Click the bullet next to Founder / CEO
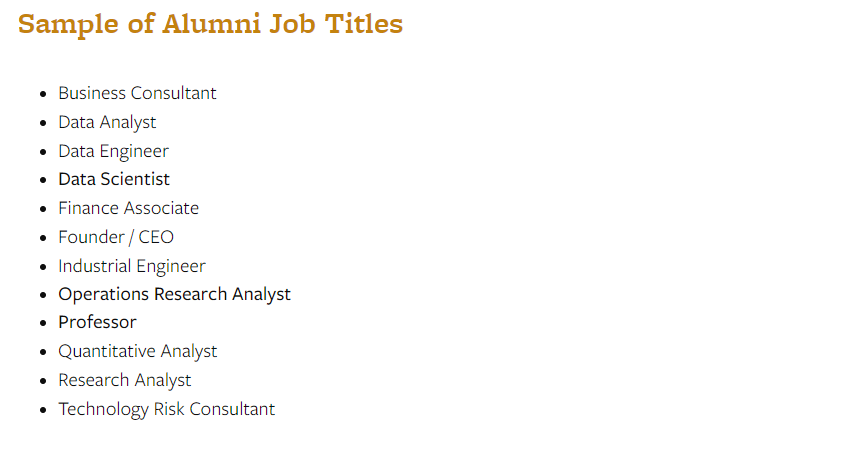The image size is (847, 452). tap(43, 238)
